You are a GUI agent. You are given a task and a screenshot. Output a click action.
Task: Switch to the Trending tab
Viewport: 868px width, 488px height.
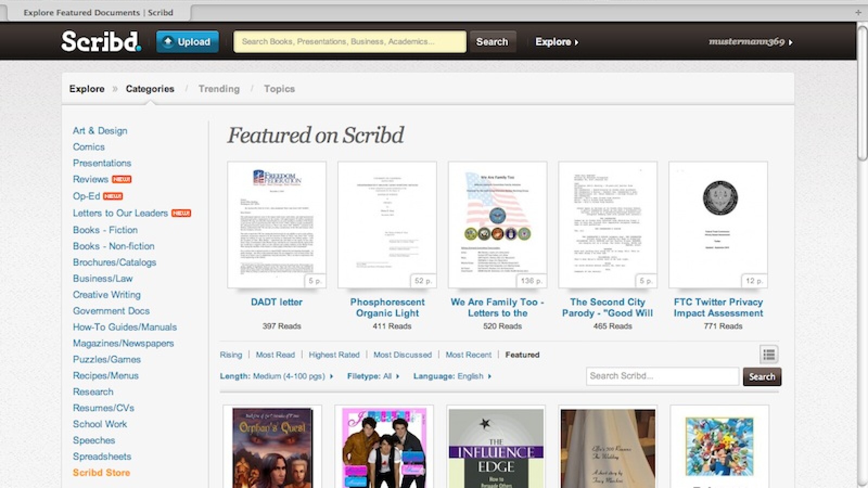pyautogui.click(x=219, y=88)
